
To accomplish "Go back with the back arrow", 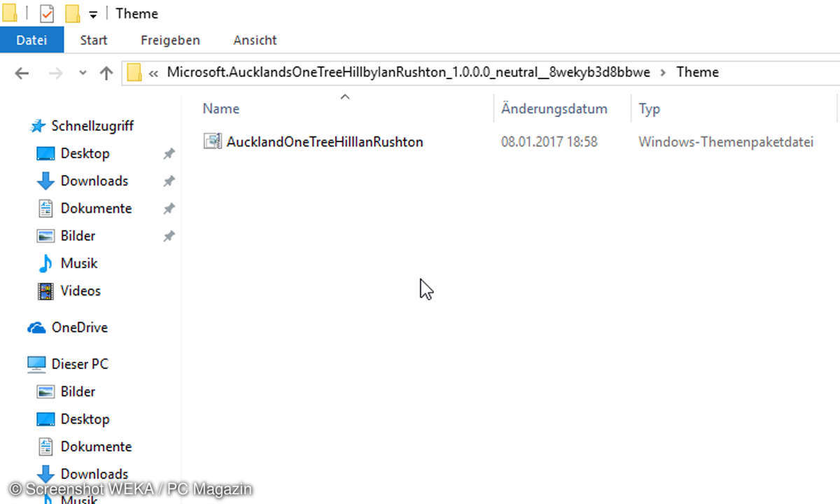I will pos(22,73).
